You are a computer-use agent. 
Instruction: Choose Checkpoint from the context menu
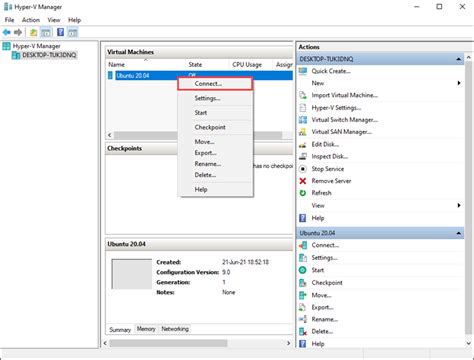click(215, 127)
